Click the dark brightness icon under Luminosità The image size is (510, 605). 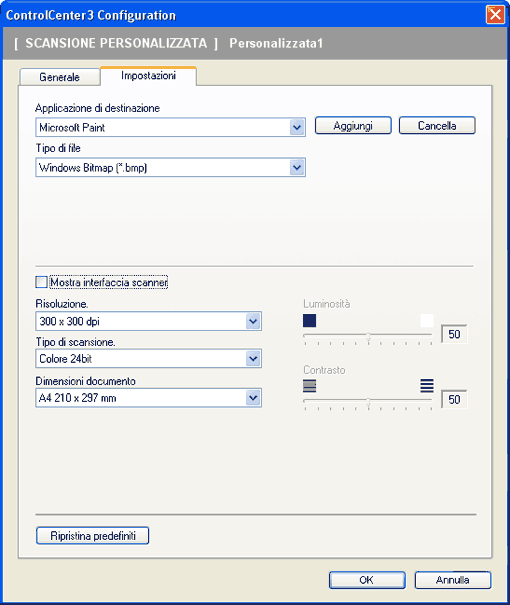tap(309, 320)
